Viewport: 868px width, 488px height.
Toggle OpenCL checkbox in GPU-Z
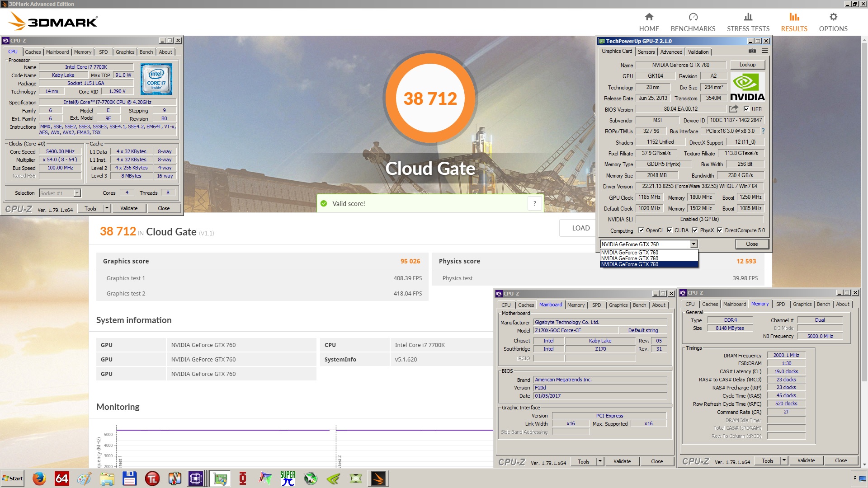pos(641,230)
